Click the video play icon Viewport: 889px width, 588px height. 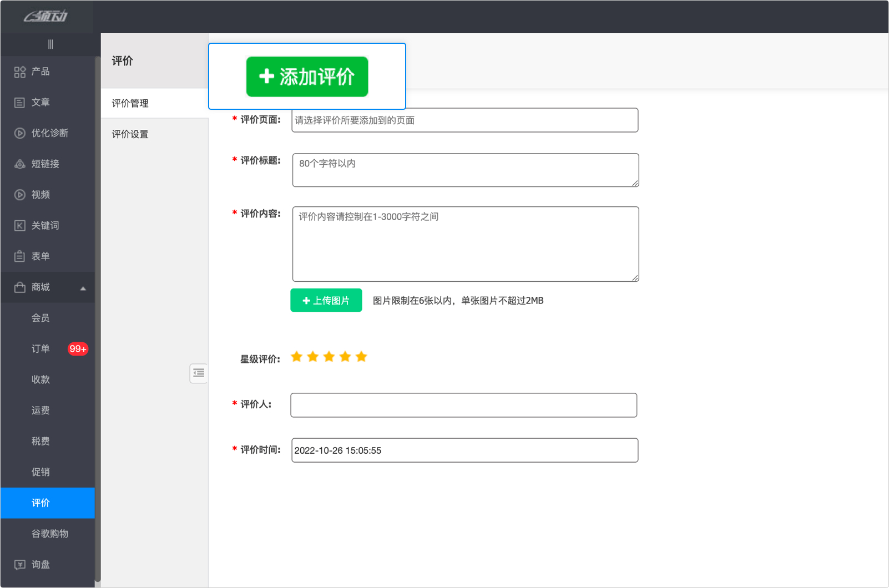(x=20, y=195)
